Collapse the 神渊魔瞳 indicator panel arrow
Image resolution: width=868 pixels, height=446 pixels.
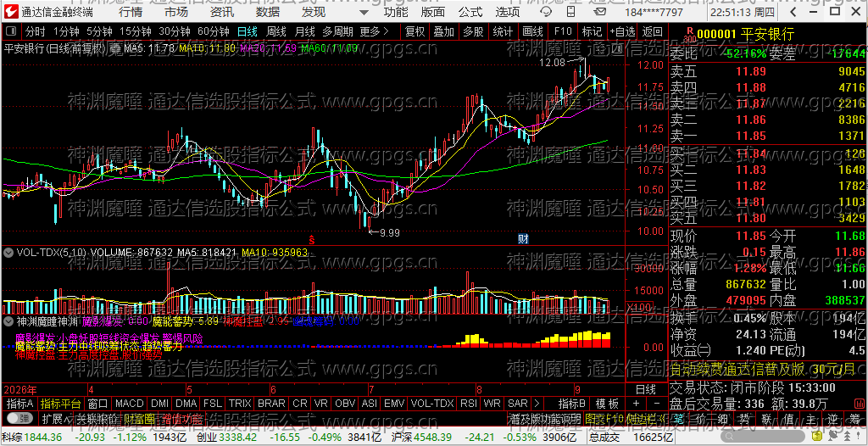pos(8,321)
